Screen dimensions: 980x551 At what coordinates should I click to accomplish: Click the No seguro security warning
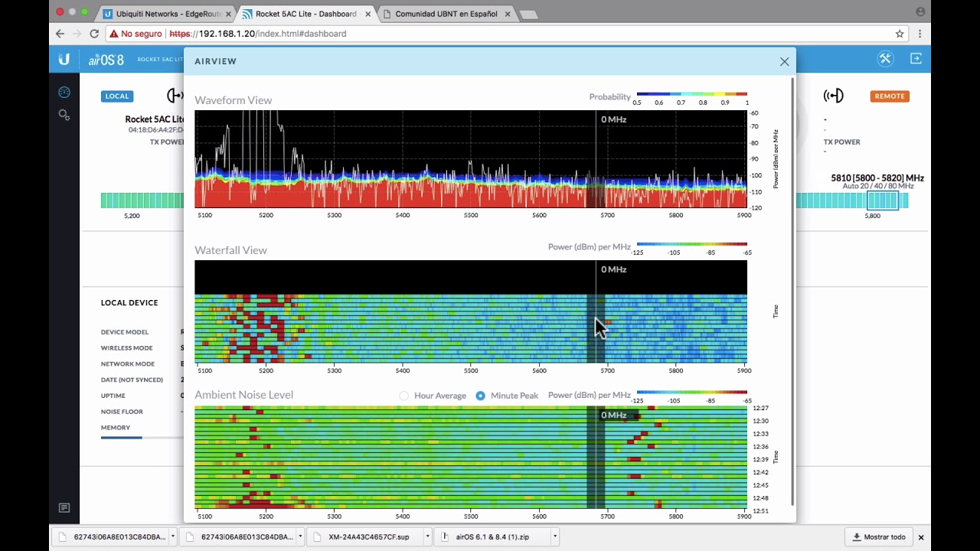[135, 34]
